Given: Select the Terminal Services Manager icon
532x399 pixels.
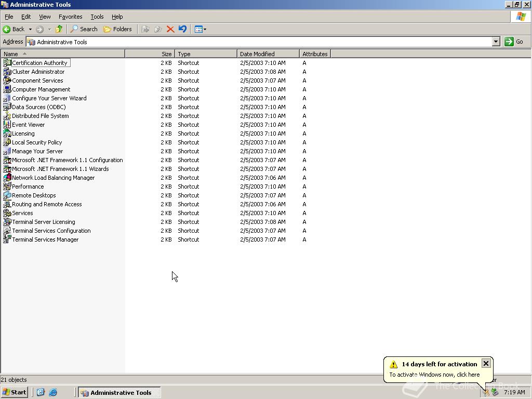Looking at the screenshot, I should point(7,239).
